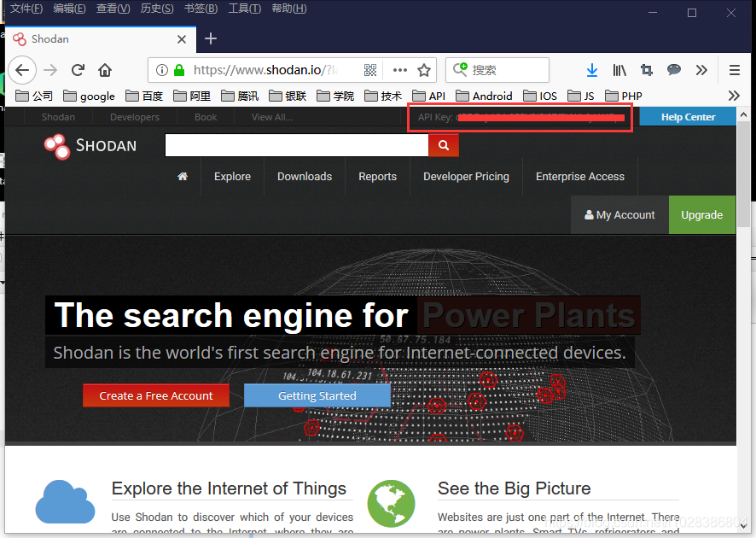This screenshot has height=538, width=756.
Task: Open the chat bubble toolbar icon
Action: pos(673,70)
